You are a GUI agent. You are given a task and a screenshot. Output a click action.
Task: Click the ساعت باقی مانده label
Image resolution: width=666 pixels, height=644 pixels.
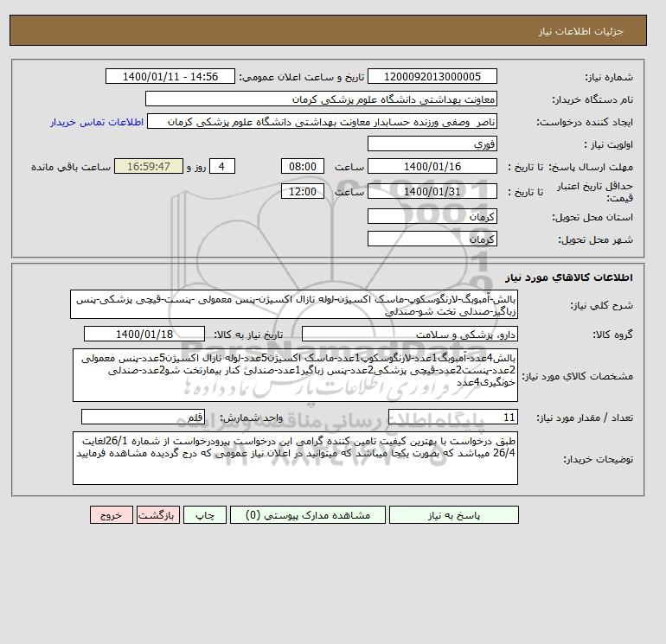(71, 167)
